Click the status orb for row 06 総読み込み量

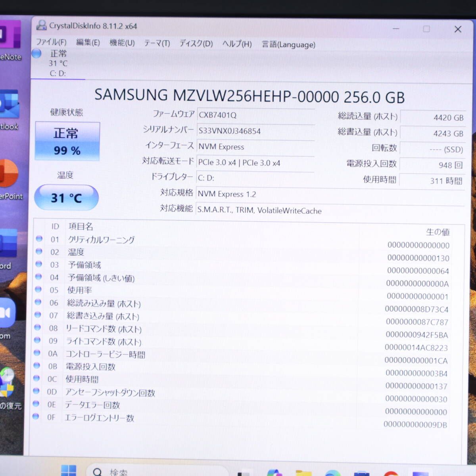[38, 302]
